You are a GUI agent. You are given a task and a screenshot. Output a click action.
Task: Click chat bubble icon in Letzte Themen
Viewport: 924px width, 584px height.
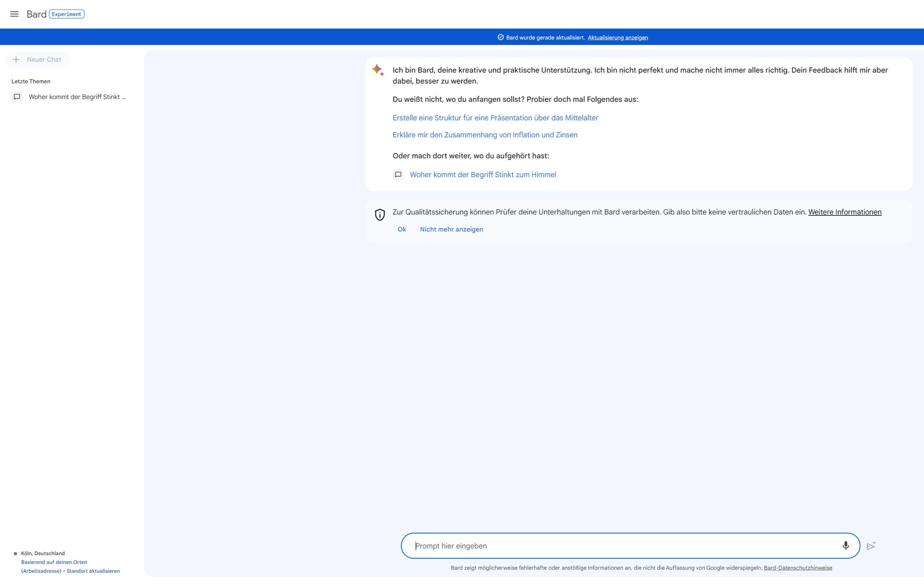[17, 97]
